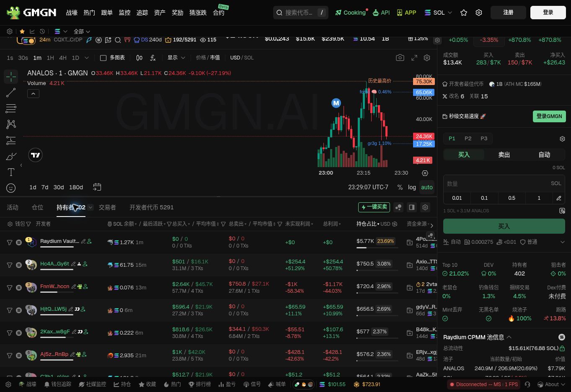This screenshot has height=392, width=571.
Task: Toggle the split panel layout icon
Action: pos(412,207)
